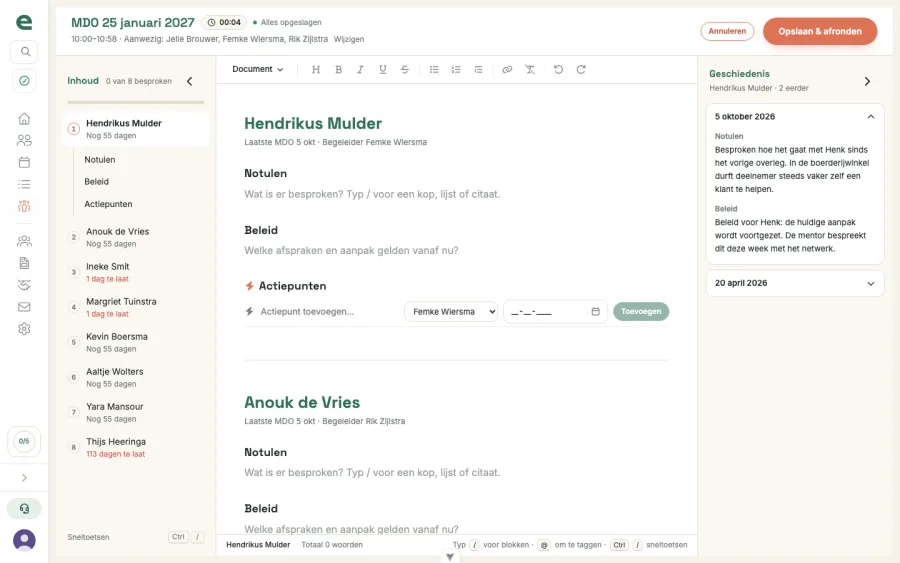Click Opslaan & afronden
This screenshot has height=563, width=900.
820,31
